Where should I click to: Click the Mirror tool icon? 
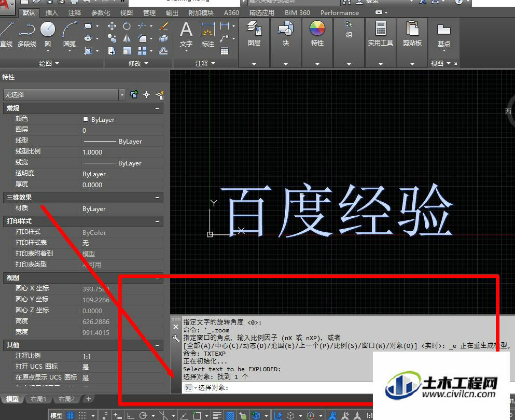tap(127, 39)
